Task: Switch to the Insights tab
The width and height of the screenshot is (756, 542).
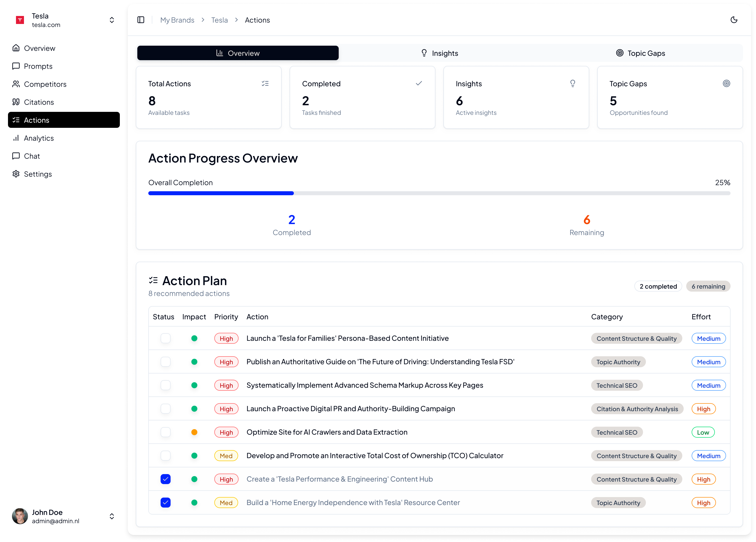Action: (x=440, y=53)
